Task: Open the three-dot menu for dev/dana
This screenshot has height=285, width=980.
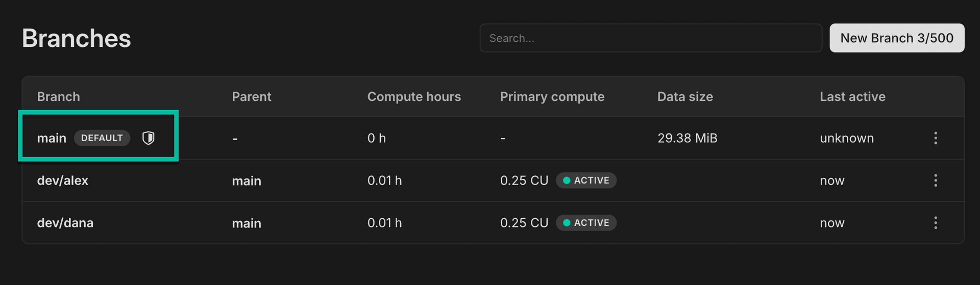Action: coord(935,223)
